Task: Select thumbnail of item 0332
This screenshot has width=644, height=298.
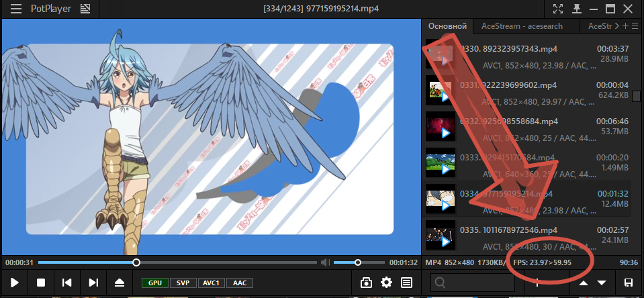Action: click(441, 126)
